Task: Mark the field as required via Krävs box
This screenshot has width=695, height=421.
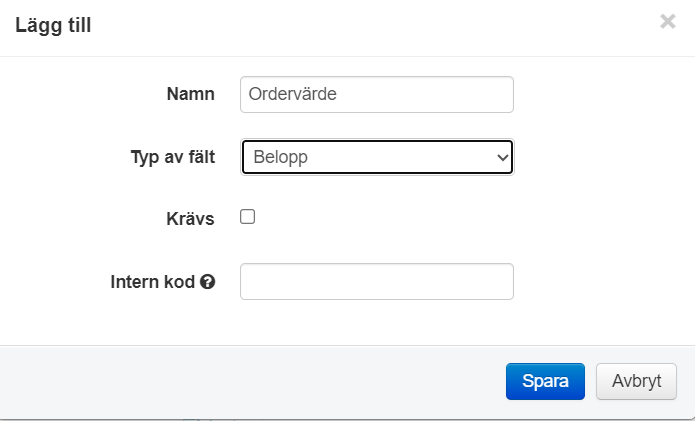Action: tap(247, 217)
